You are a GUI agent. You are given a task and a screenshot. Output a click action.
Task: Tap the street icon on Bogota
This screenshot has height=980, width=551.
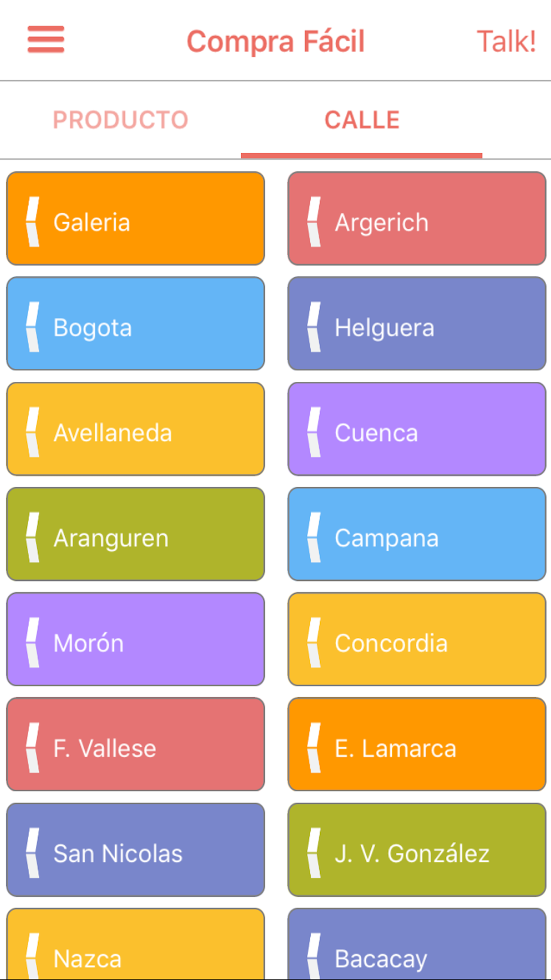click(33, 327)
